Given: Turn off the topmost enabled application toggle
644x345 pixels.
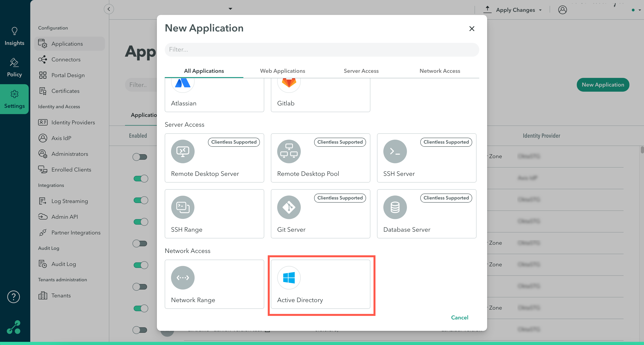Looking at the screenshot, I should (140, 178).
